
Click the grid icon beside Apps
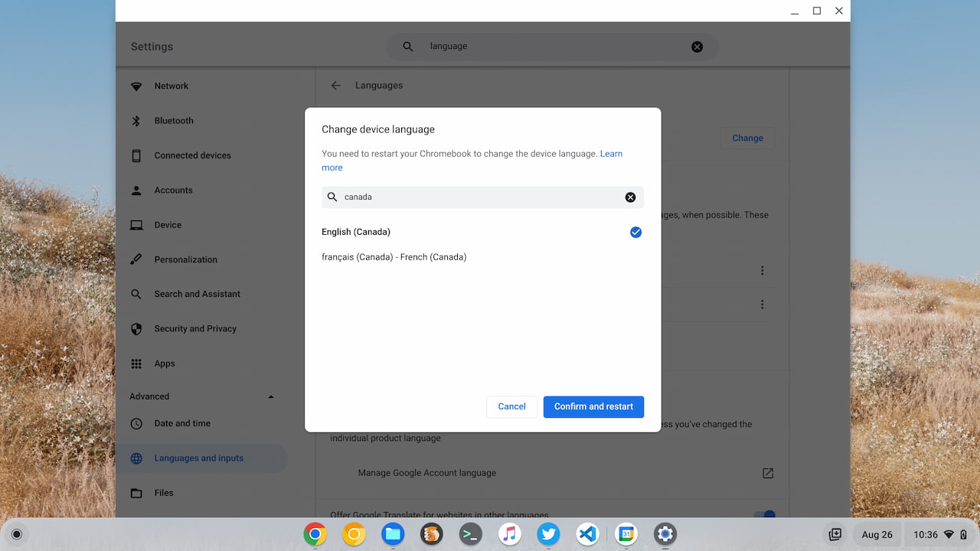(x=136, y=364)
